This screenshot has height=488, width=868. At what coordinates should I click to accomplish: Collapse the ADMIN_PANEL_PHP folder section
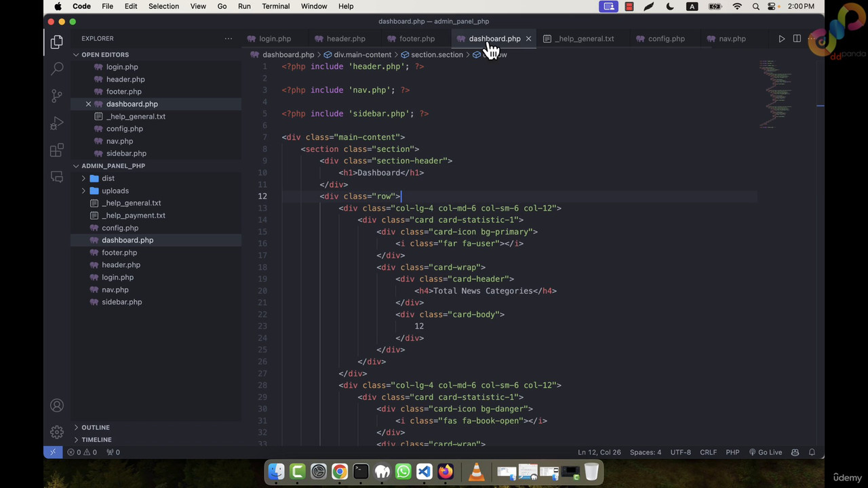point(113,165)
